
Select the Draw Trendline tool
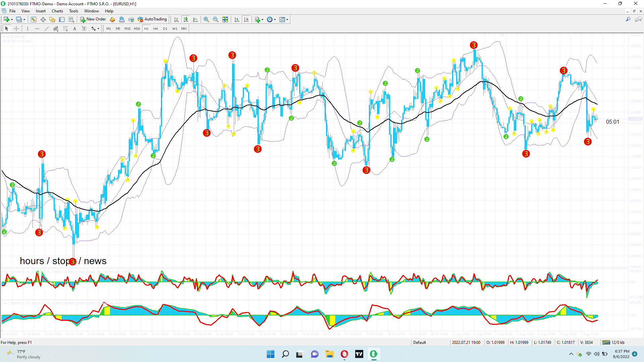pyautogui.click(x=47, y=29)
